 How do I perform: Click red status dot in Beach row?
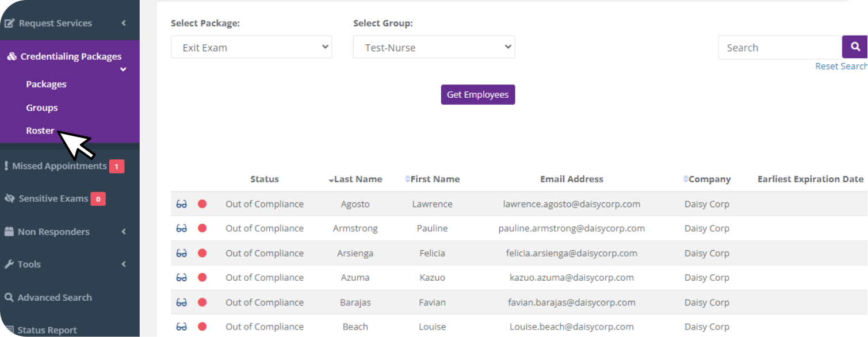[x=202, y=327]
